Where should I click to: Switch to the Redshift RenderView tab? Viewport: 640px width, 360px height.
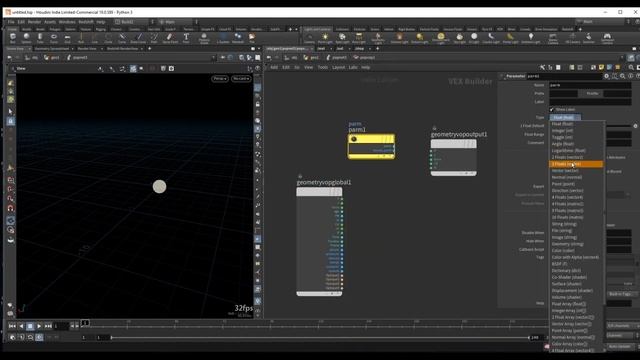click(x=122, y=49)
